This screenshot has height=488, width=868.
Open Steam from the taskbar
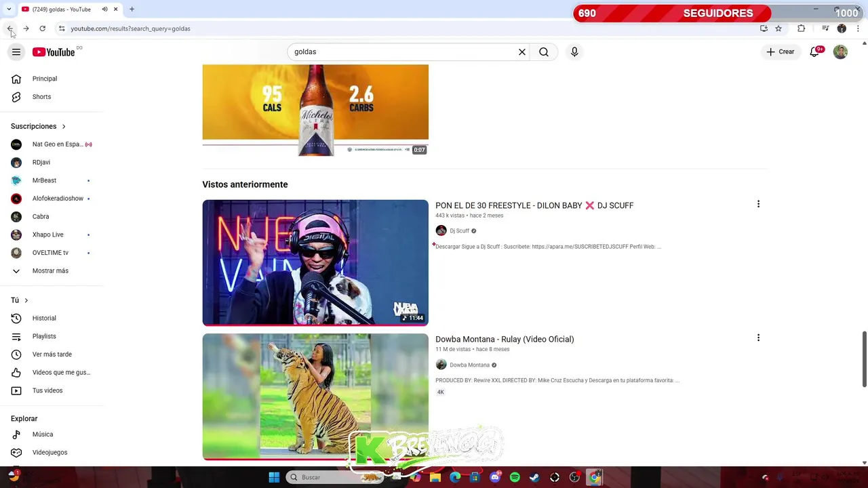tap(534, 477)
